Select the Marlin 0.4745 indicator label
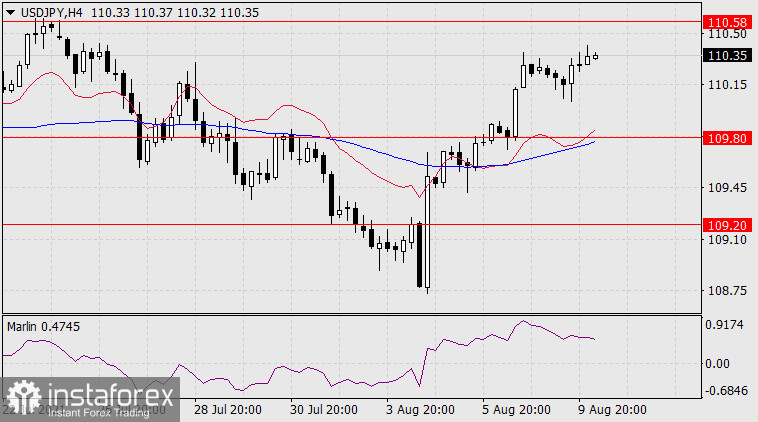The height and width of the screenshot is (422, 758). tap(45, 326)
